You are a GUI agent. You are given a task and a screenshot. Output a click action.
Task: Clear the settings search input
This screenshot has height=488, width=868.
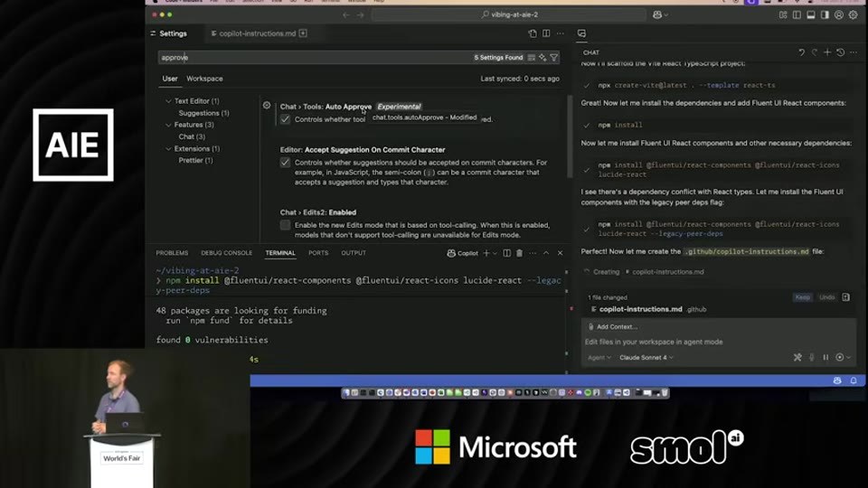(532, 58)
